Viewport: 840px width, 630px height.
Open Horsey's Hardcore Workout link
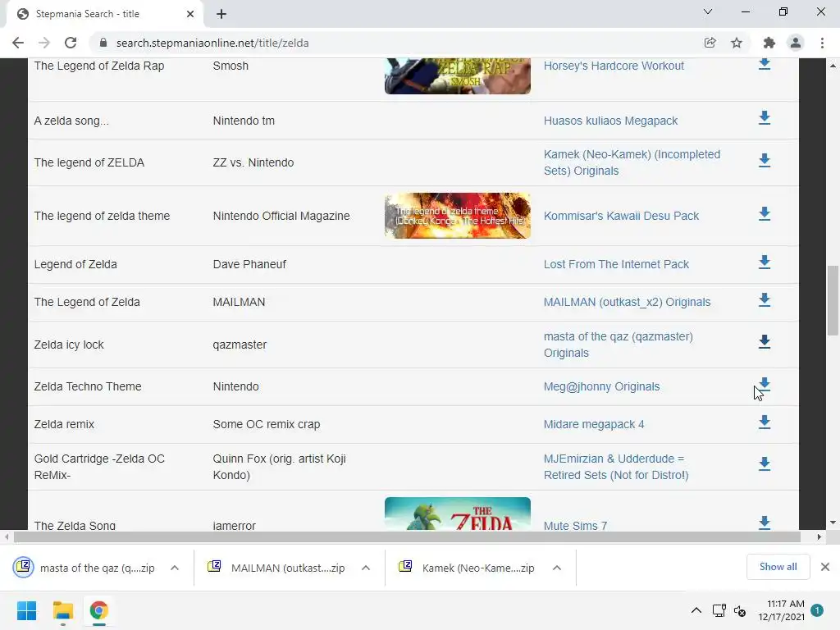(614, 66)
